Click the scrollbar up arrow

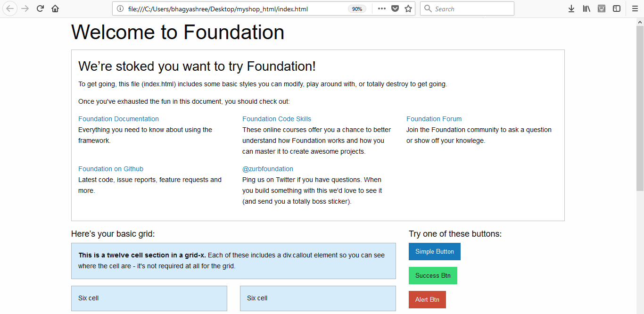(x=640, y=22)
